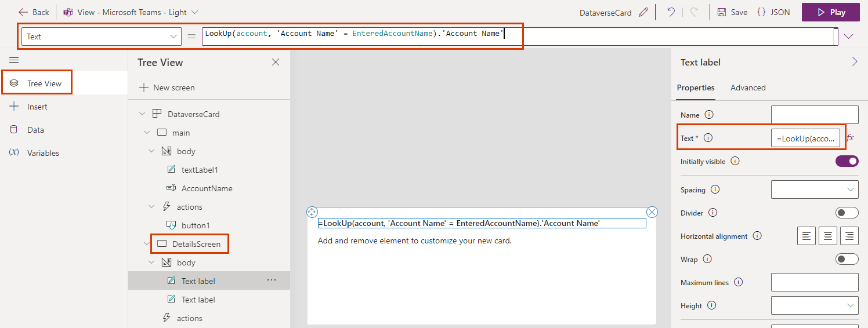Viewport: 868px width, 328px height.
Task: Select the 'Add and remove element' text on card
Action: point(415,240)
